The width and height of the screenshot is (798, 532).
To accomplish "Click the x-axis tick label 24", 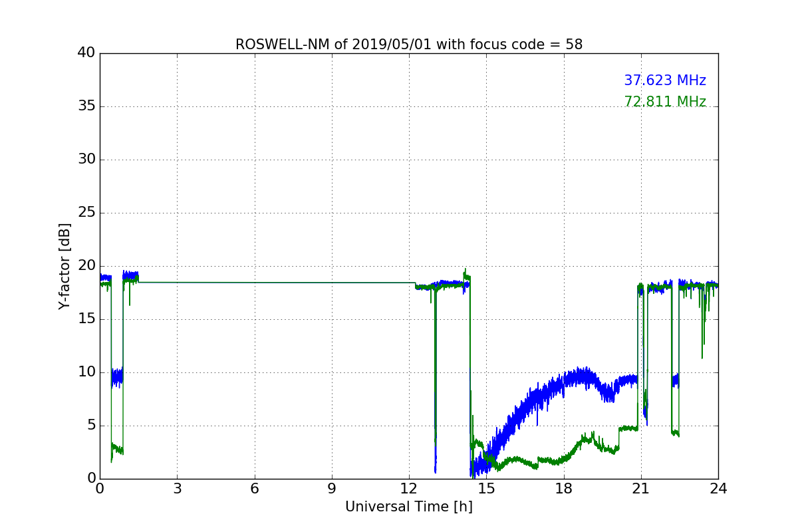I will tap(718, 488).
